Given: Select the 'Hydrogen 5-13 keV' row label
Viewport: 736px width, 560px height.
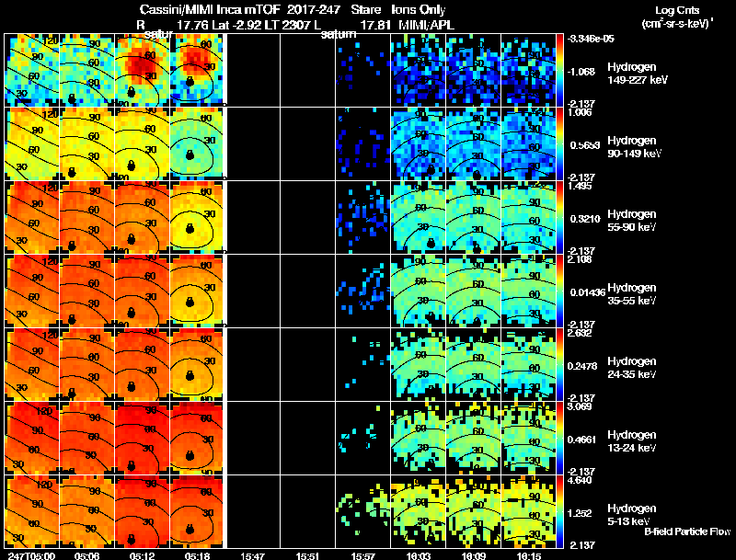Looking at the screenshot, I should tap(632, 515).
